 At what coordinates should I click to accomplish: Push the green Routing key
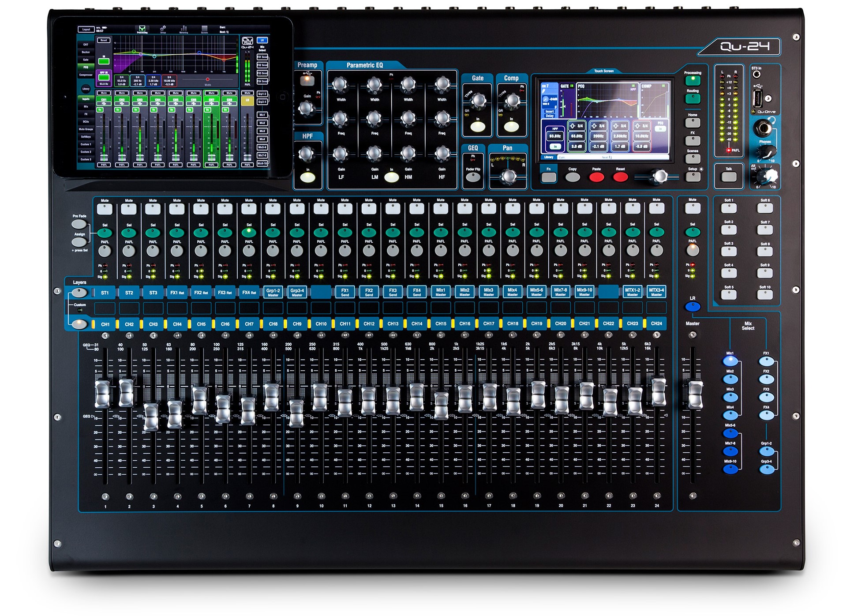coord(693,98)
